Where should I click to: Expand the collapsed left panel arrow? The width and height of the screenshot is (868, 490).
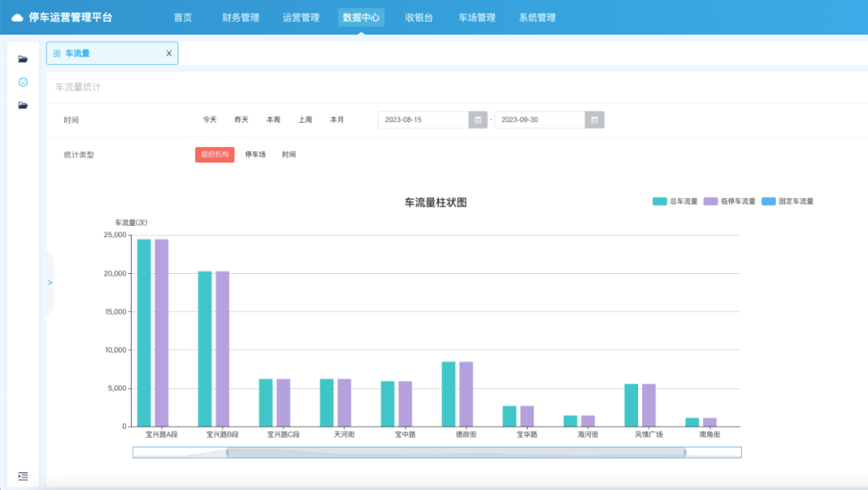50,283
